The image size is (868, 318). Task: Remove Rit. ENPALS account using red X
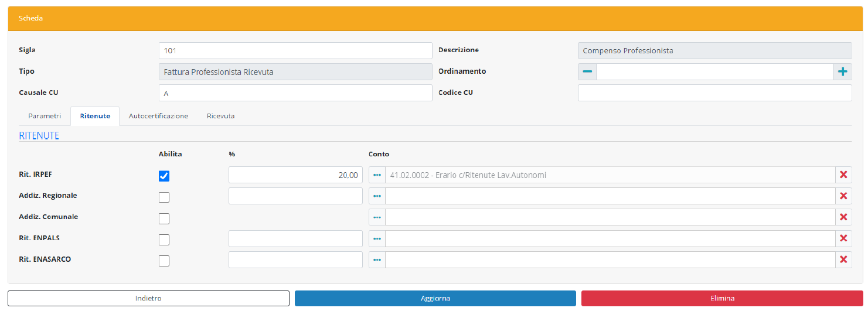(843, 238)
